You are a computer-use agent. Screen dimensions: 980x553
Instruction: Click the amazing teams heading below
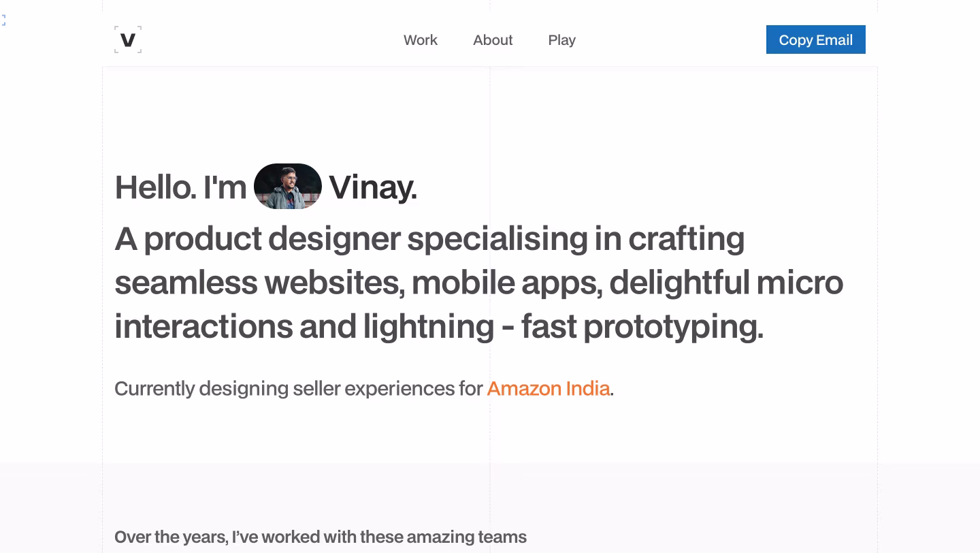[321, 537]
